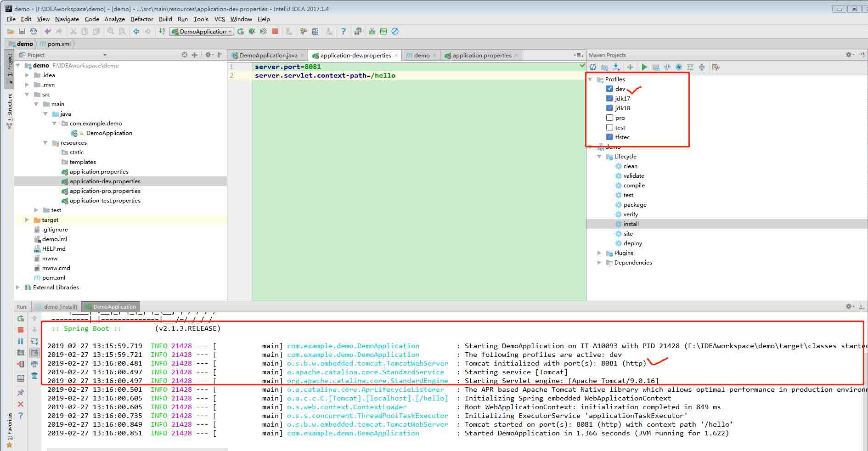
Task: Open the File menu
Action: (11, 19)
